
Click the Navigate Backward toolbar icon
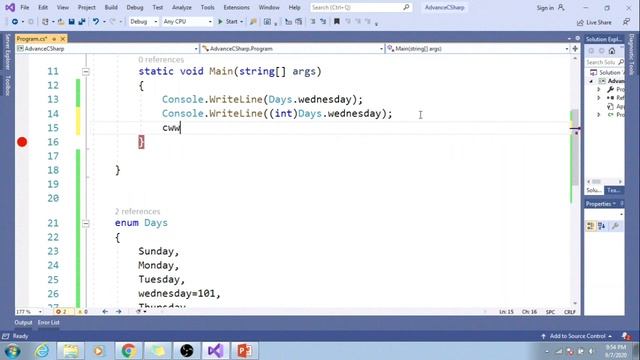click(15, 22)
